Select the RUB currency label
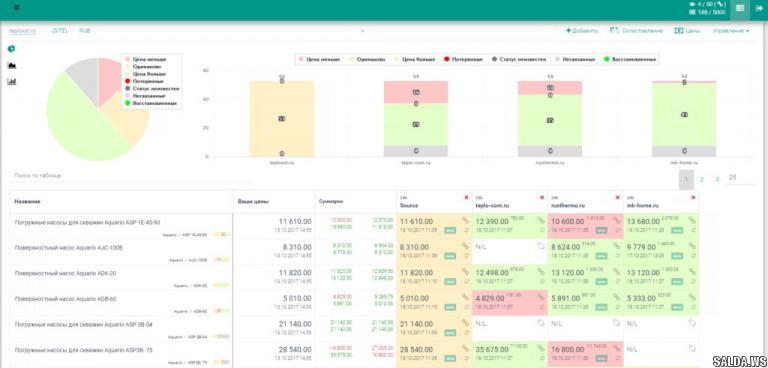768x368 pixels. pyautogui.click(x=84, y=30)
